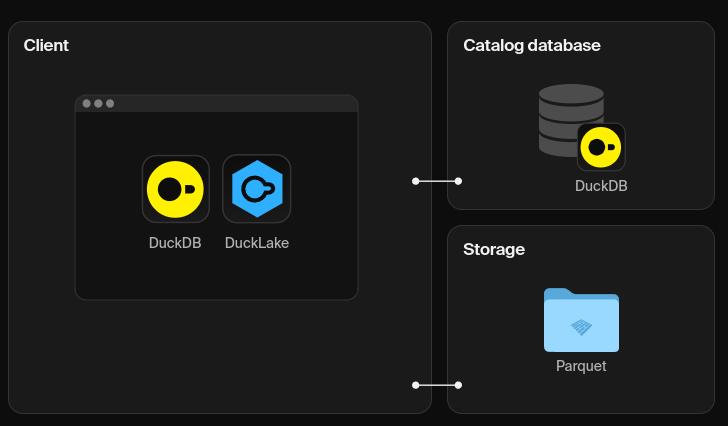728x426 pixels.
Task: Click the Catalog database heading
Action: 532,45
